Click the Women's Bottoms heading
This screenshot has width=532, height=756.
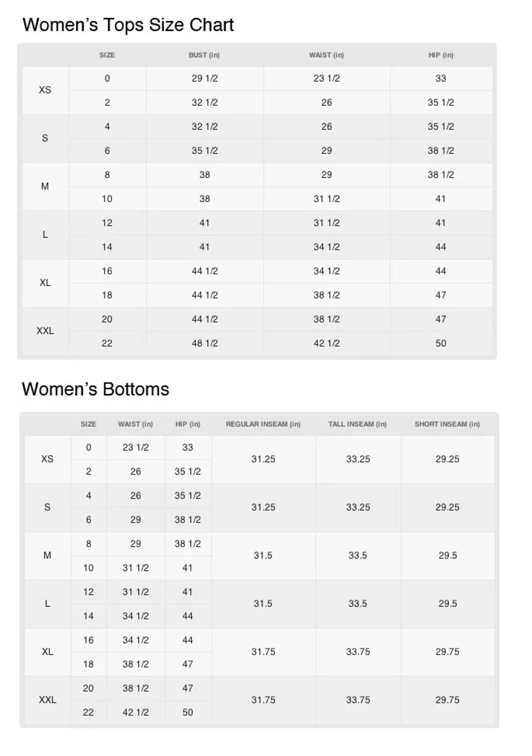point(95,389)
